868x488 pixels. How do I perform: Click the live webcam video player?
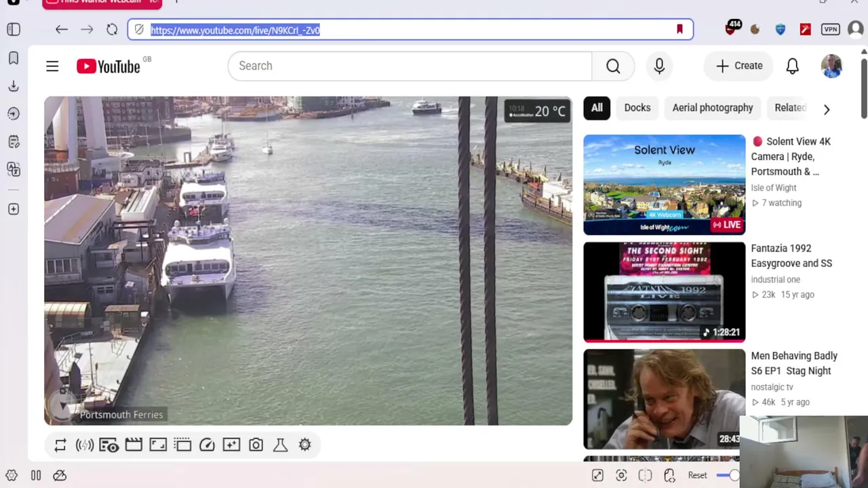[309, 261]
